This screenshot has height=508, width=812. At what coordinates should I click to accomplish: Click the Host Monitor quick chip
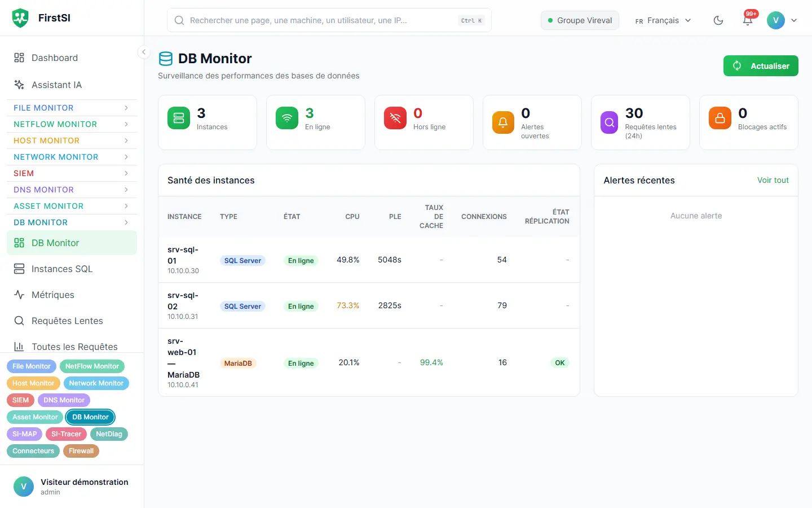(x=33, y=383)
